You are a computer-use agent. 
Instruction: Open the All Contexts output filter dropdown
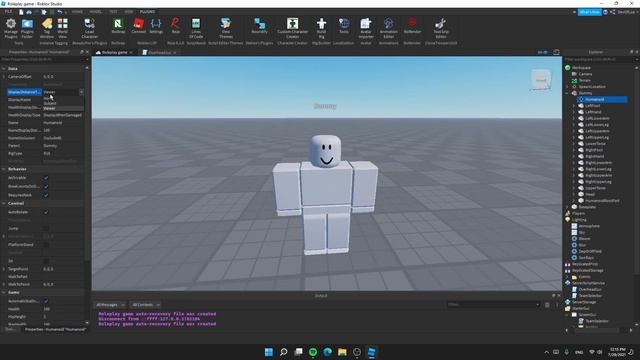[145, 304]
